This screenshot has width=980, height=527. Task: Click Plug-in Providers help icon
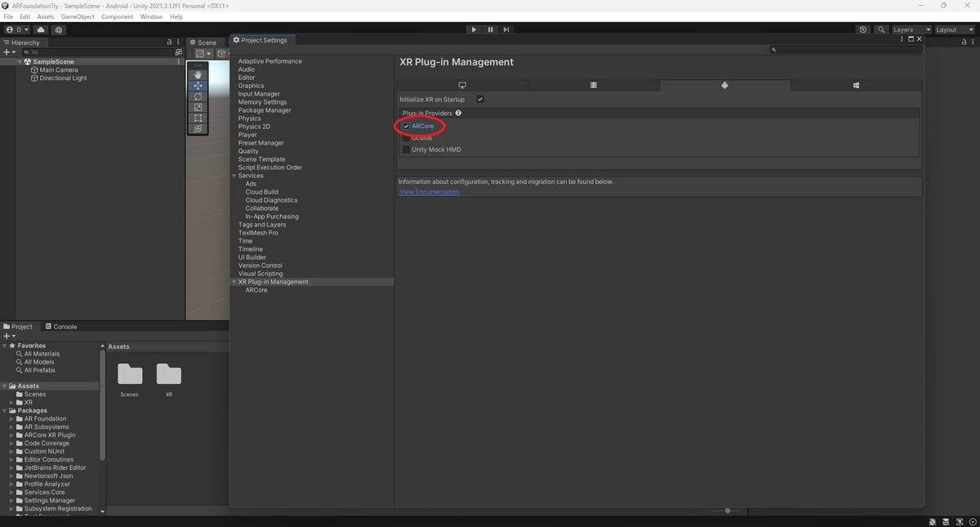[458, 113]
